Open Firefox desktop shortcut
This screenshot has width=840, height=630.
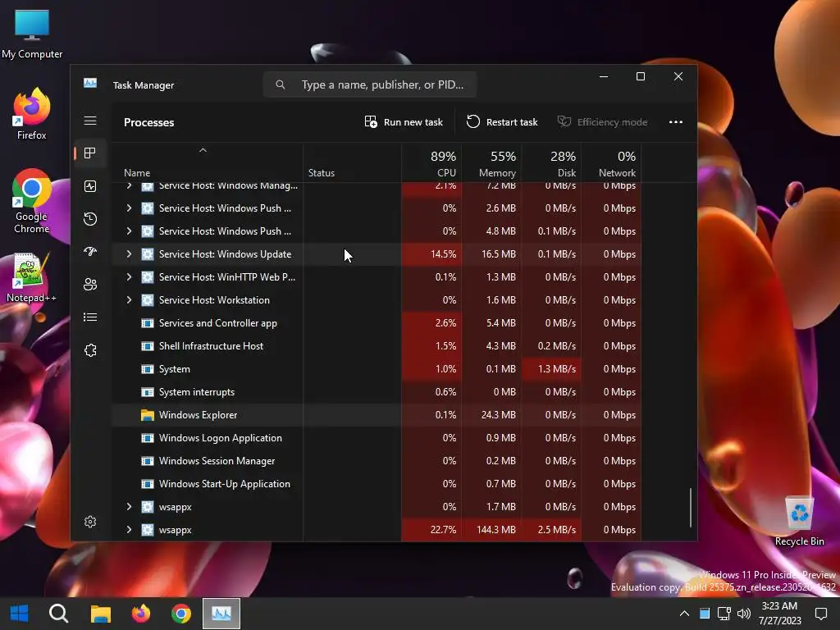coord(32,114)
